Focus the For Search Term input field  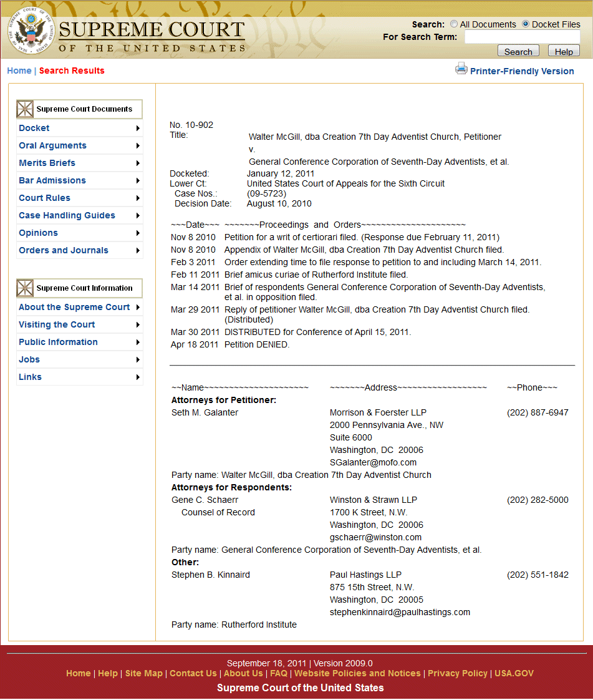click(522, 37)
